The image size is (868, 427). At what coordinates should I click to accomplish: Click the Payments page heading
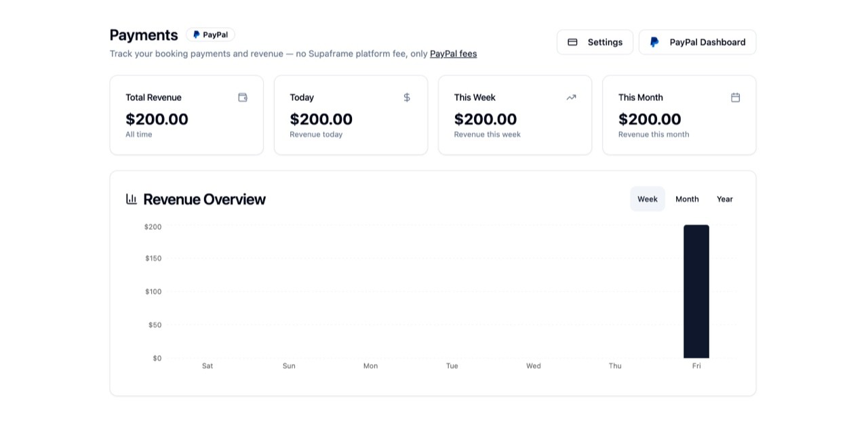coord(143,35)
